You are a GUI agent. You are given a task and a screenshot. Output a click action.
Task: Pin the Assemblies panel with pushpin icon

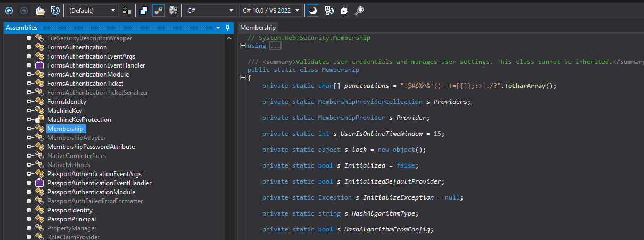pyautogui.click(x=227, y=27)
